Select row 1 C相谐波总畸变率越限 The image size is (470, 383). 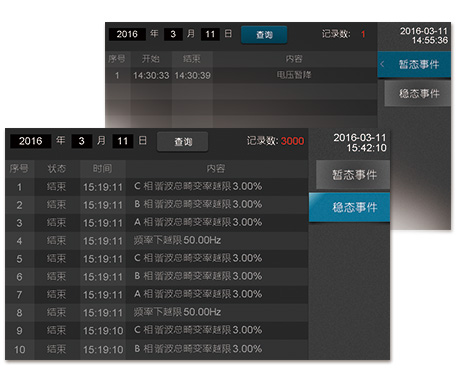coord(156,187)
